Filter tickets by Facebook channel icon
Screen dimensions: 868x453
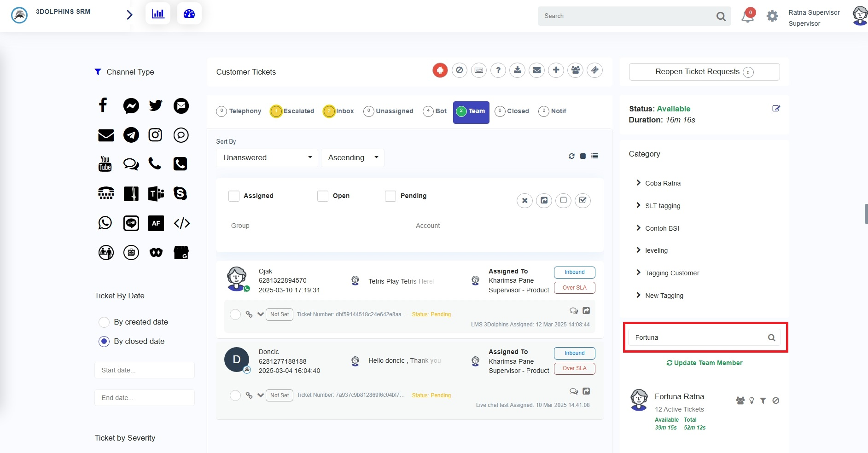103,105
